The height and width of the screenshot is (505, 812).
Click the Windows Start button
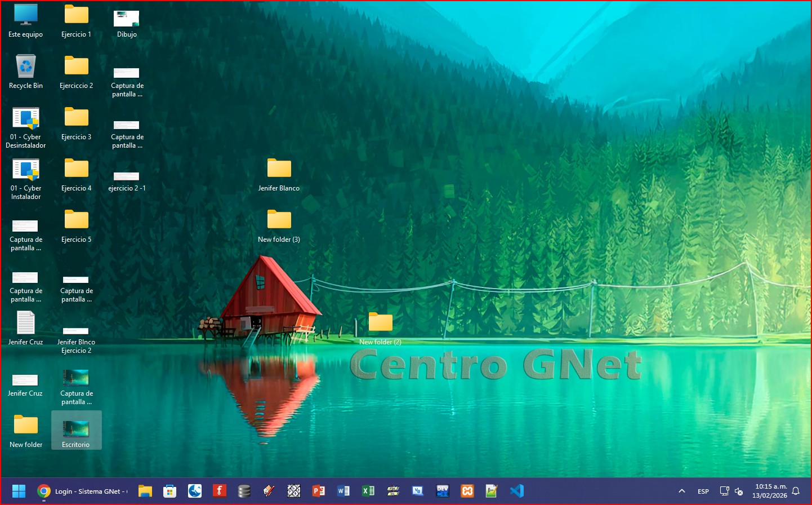pyautogui.click(x=19, y=491)
